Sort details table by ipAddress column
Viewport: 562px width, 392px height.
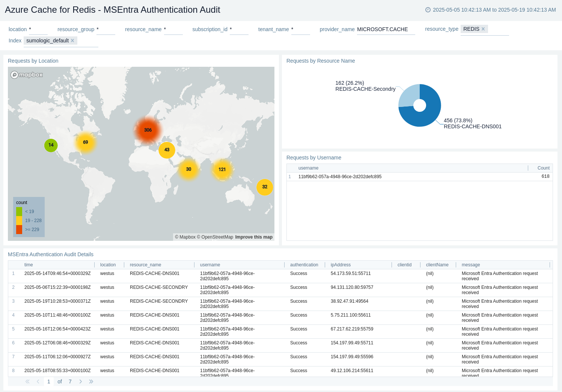click(x=341, y=265)
